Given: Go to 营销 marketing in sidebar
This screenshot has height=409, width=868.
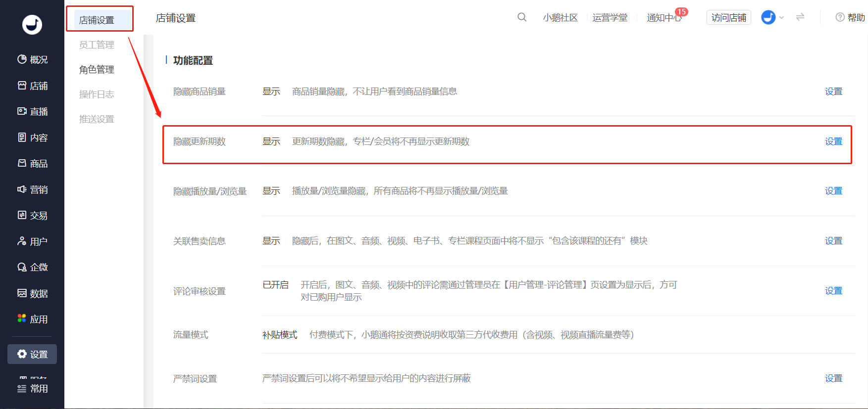Looking at the screenshot, I should [32, 189].
